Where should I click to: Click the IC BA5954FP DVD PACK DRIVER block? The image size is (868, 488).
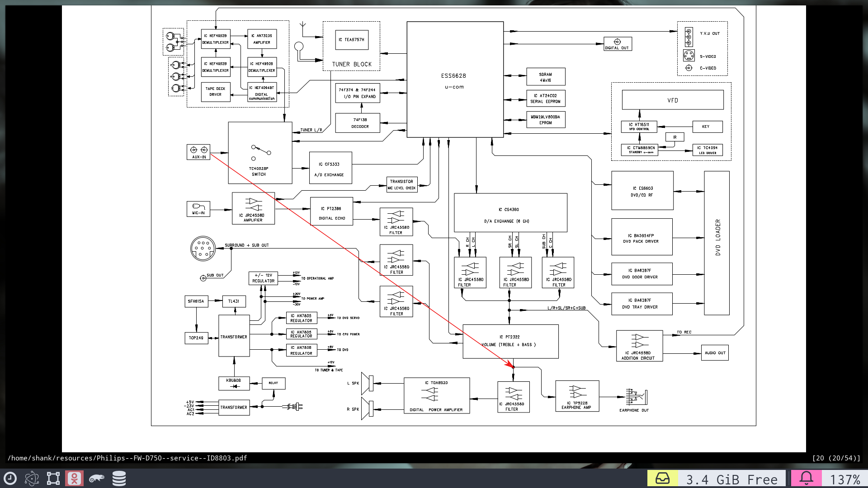(x=642, y=237)
